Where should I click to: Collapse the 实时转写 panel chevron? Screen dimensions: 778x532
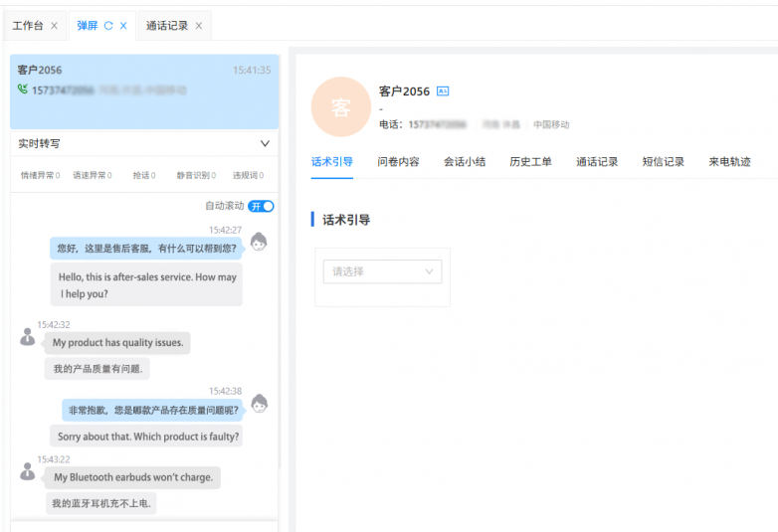pyautogui.click(x=265, y=144)
